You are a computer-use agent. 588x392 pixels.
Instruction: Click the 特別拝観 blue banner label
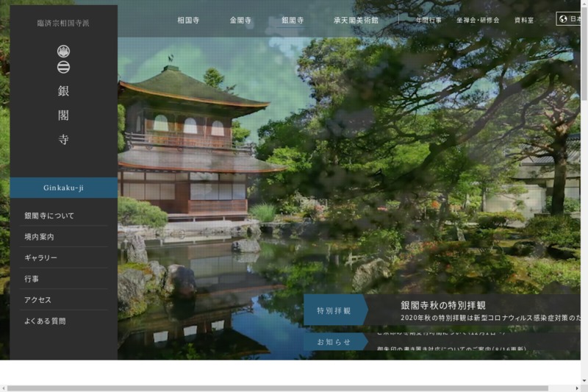[x=334, y=310]
